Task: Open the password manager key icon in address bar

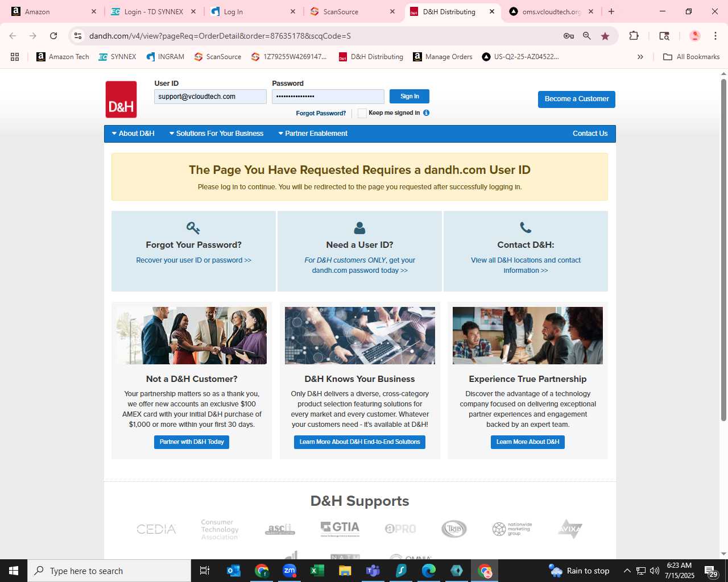Action: (568, 36)
